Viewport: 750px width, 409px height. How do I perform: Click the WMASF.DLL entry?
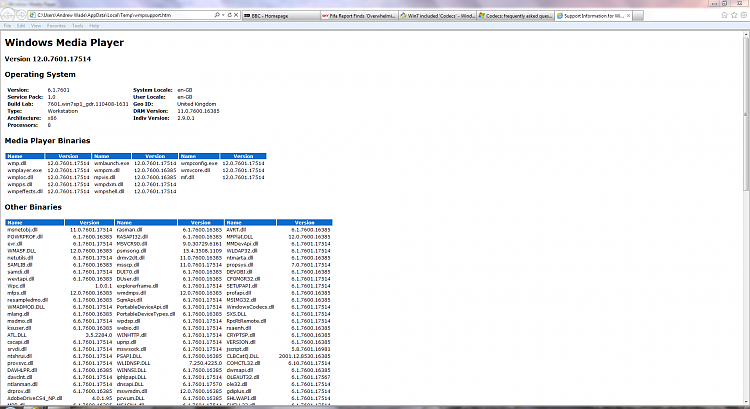click(x=22, y=251)
